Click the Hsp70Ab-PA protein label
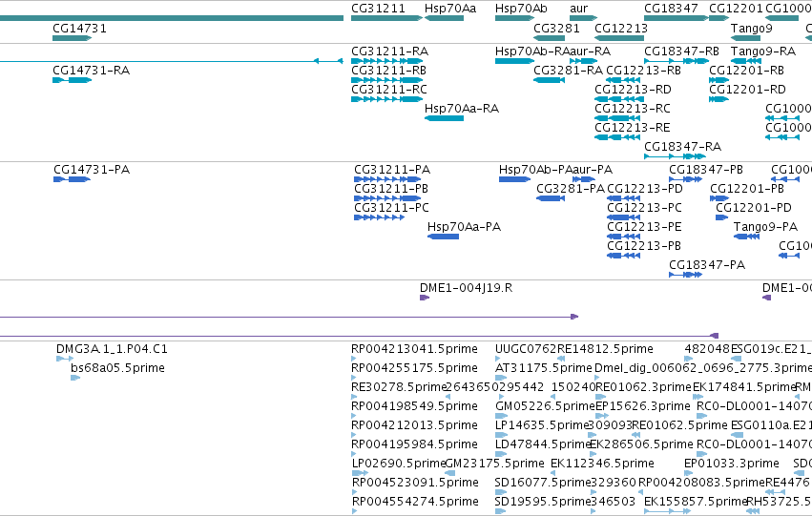This screenshot has height=516, width=812. 535,170
